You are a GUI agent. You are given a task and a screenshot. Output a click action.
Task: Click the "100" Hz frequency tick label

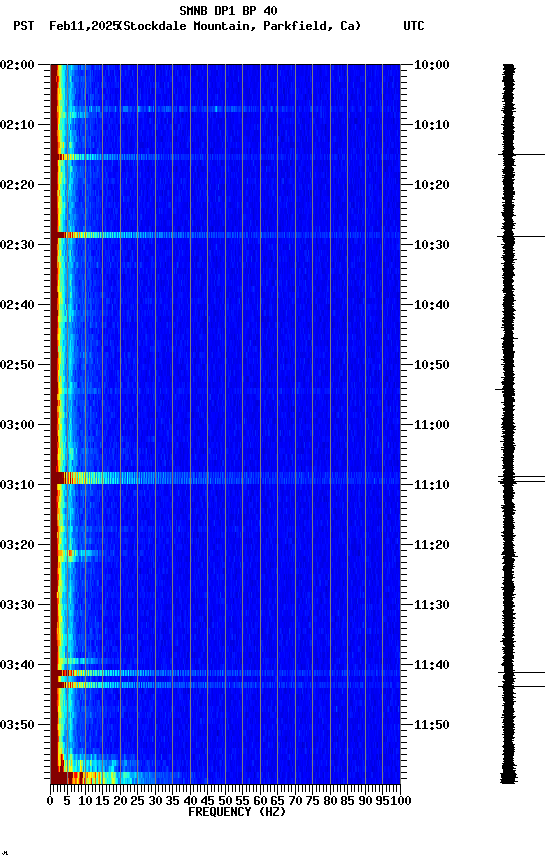[x=403, y=801]
